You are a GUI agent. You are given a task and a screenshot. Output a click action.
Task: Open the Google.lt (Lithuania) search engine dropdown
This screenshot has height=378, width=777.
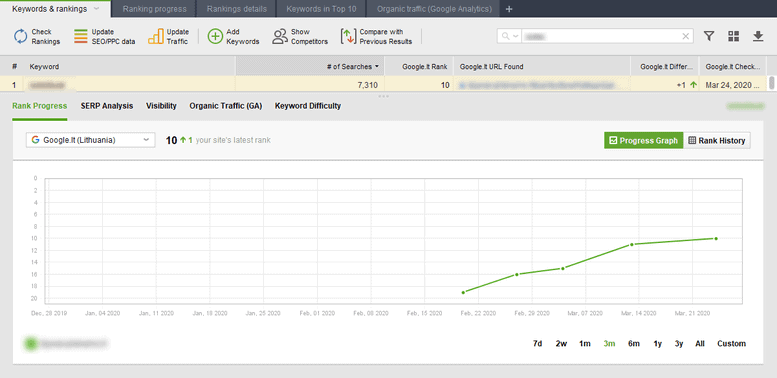click(x=90, y=140)
